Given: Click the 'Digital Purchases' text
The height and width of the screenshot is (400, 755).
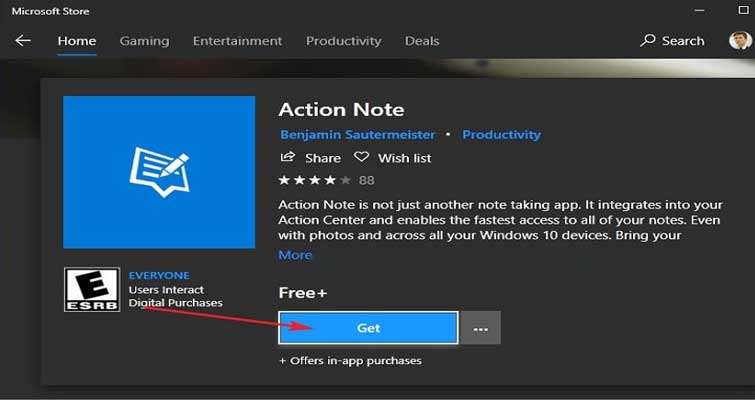Looking at the screenshot, I should (x=175, y=303).
